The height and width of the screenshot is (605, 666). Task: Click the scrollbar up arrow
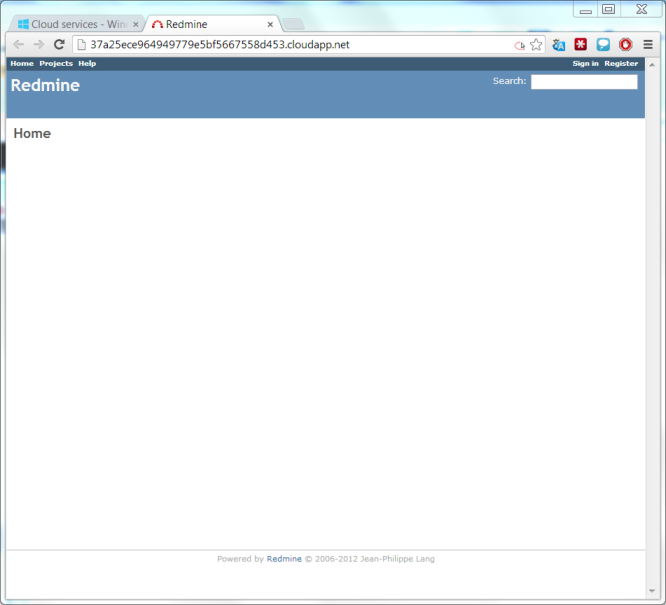[x=652, y=65]
